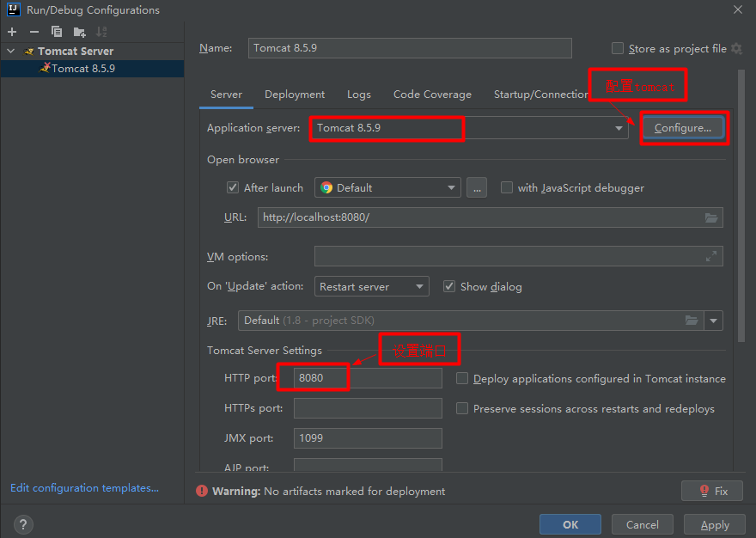Image resolution: width=756 pixels, height=538 pixels.
Task: Open the Startup/Connection tab
Action: coord(540,95)
